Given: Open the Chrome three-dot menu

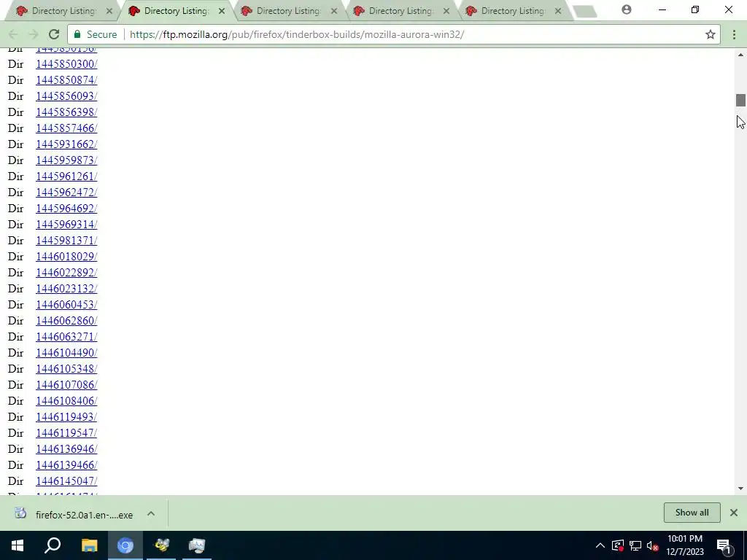Looking at the screenshot, I should click(x=734, y=34).
